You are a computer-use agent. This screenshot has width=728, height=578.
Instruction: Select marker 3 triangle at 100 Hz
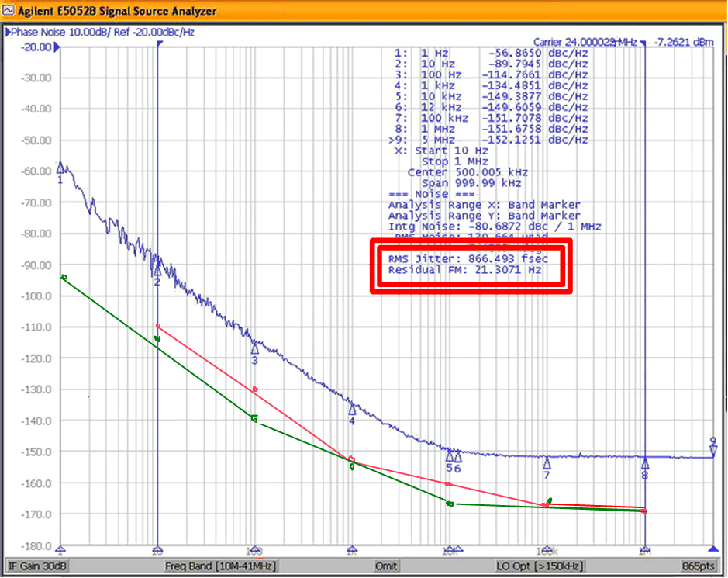click(254, 348)
